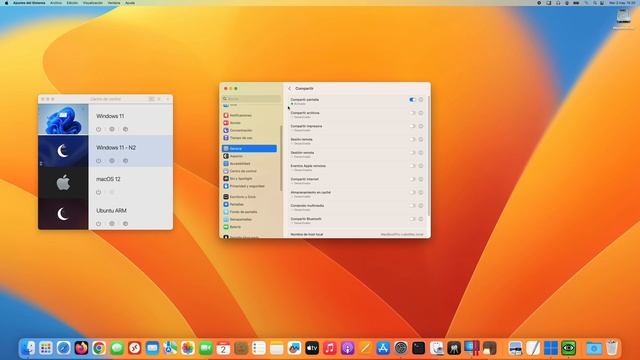Image resolution: width=640 pixels, height=360 pixels.
Task: Launch Google Chrome from the Dock
Action: [x=99, y=348]
